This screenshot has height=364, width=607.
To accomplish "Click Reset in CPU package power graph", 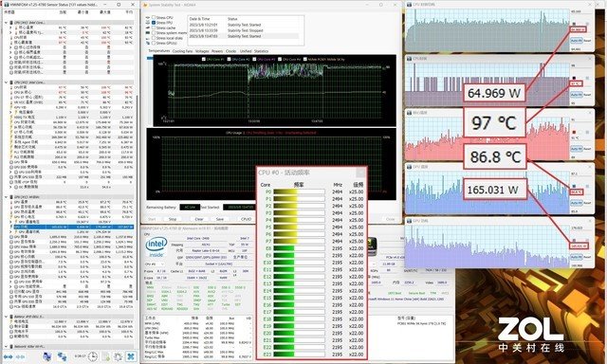I will (587, 40).
